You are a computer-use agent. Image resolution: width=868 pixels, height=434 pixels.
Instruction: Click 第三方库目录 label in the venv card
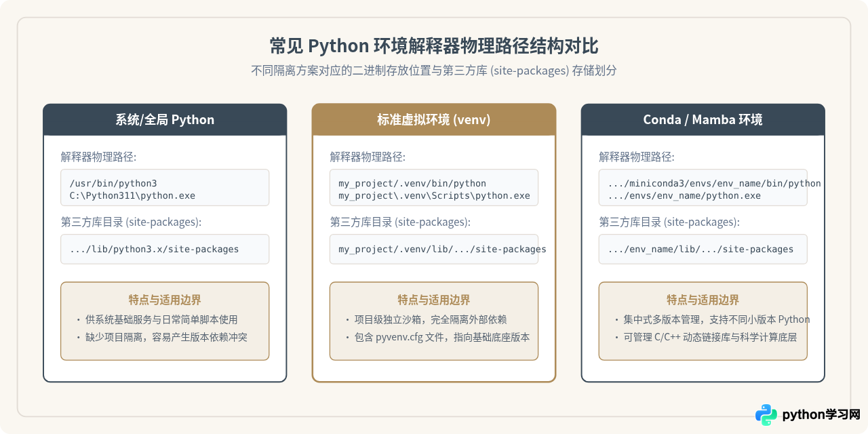(400, 222)
